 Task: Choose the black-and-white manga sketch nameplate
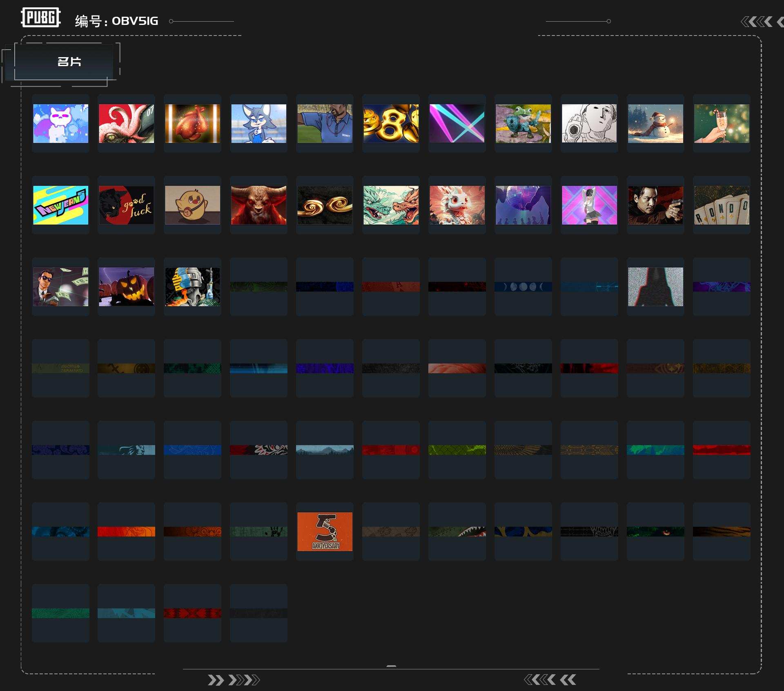coord(590,124)
